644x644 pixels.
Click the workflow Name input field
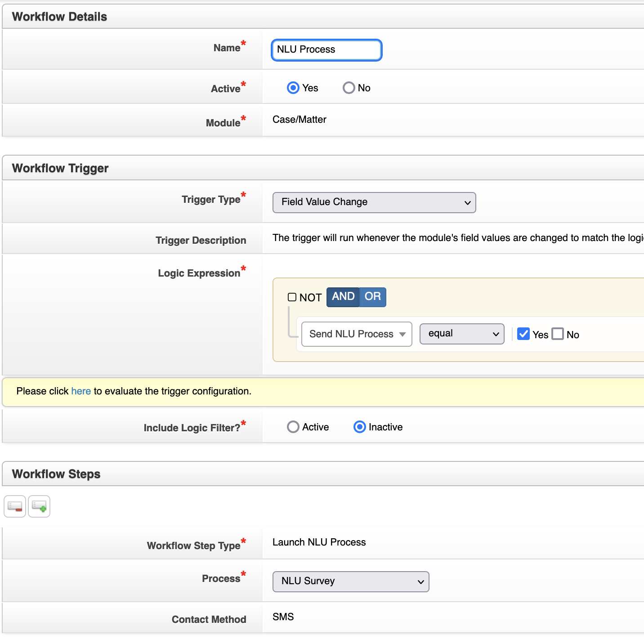tap(326, 50)
